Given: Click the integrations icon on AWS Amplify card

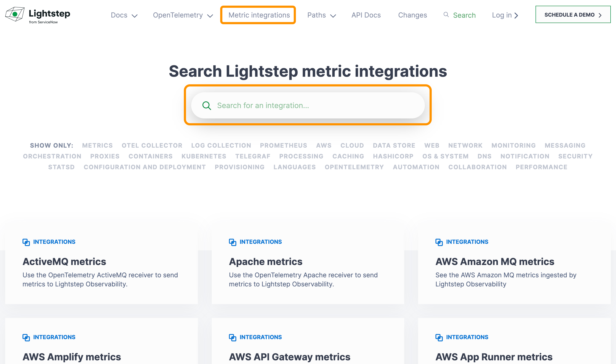Looking at the screenshot, I should (x=26, y=337).
